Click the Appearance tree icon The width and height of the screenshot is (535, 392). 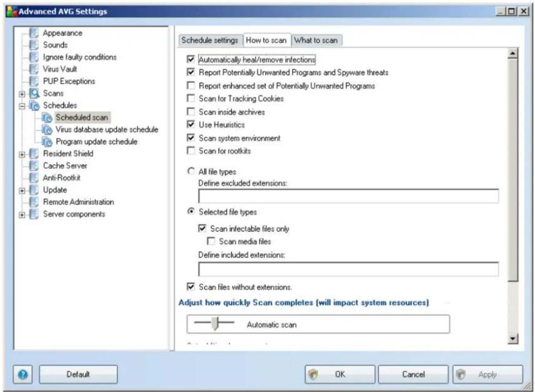pos(34,33)
